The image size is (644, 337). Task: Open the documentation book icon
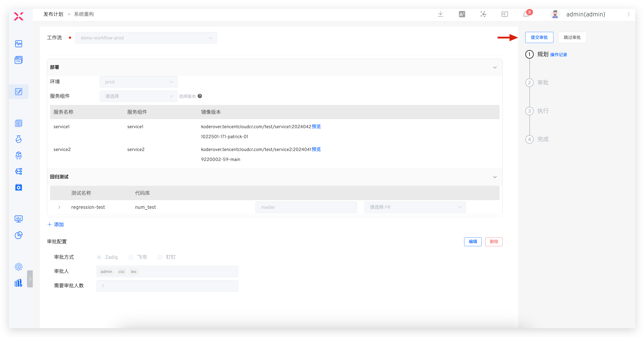504,14
